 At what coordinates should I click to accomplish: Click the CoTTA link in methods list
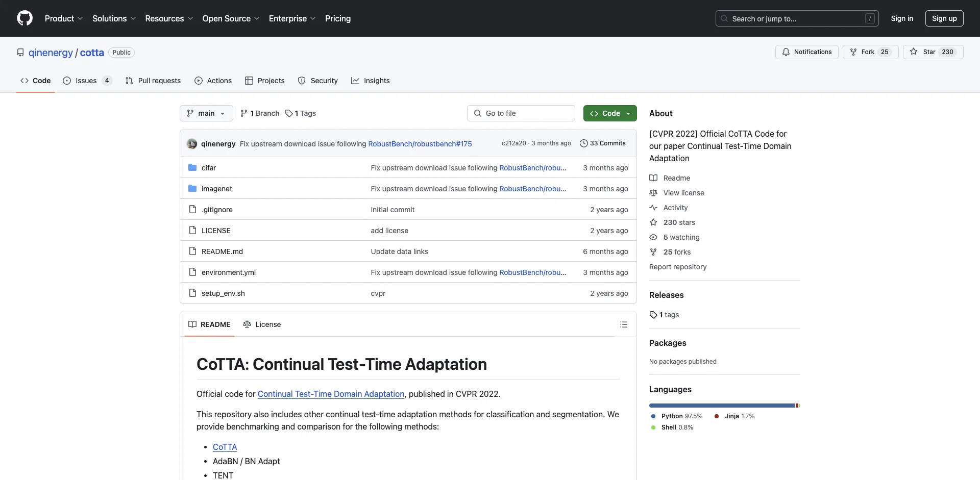[x=225, y=447]
